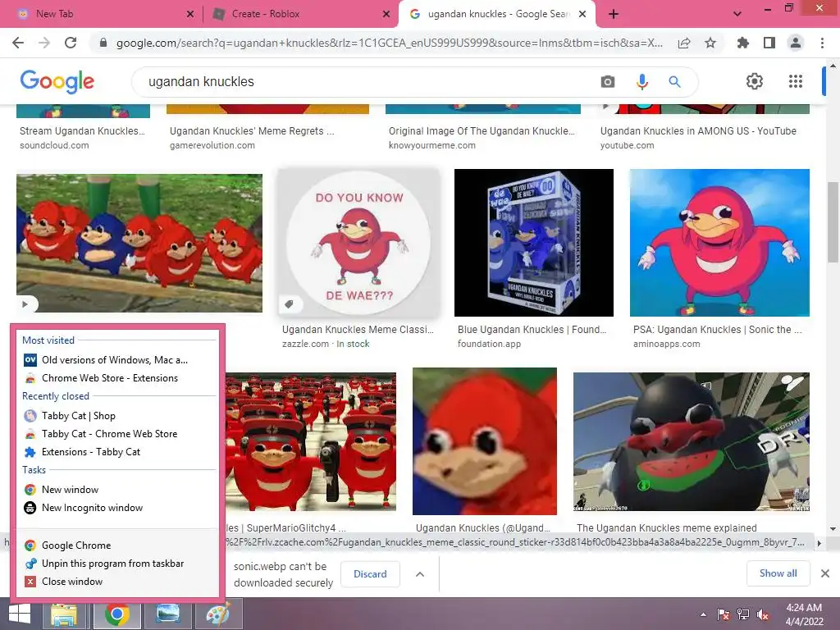Open the group of Knuckles video thumbnail
Viewport: 840px width, 630px height.
pyautogui.click(x=139, y=243)
